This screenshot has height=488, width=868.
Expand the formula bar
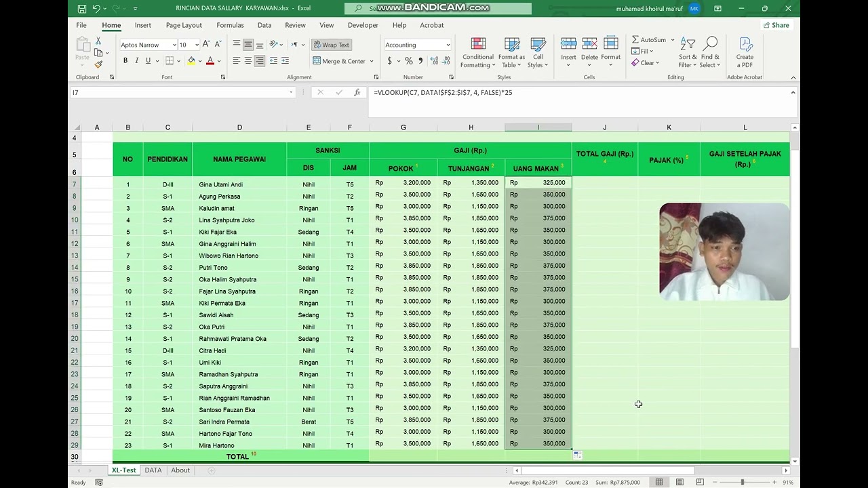[793, 92]
